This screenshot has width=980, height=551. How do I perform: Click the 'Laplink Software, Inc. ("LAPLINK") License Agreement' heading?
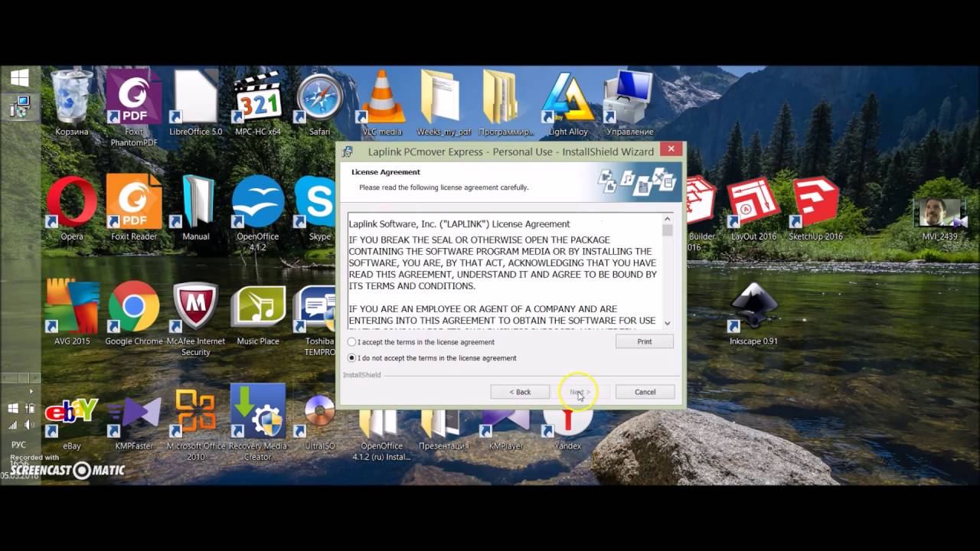[x=459, y=224]
